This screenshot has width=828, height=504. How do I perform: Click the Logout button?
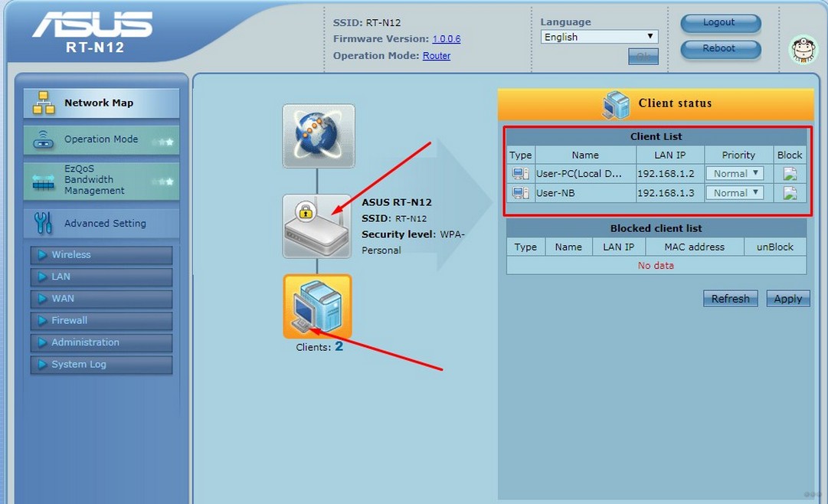point(721,23)
